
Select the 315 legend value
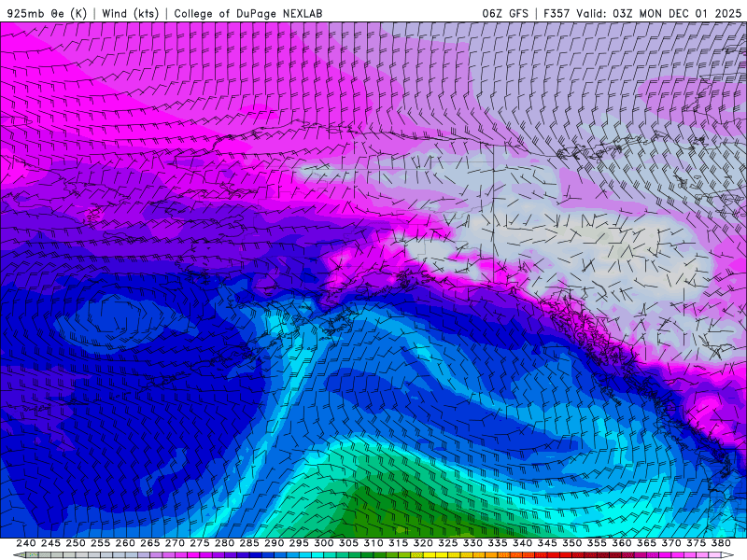pos(399,543)
